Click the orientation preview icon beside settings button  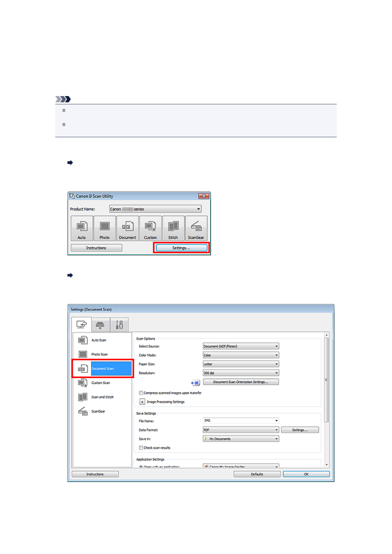[x=196, y=382]
